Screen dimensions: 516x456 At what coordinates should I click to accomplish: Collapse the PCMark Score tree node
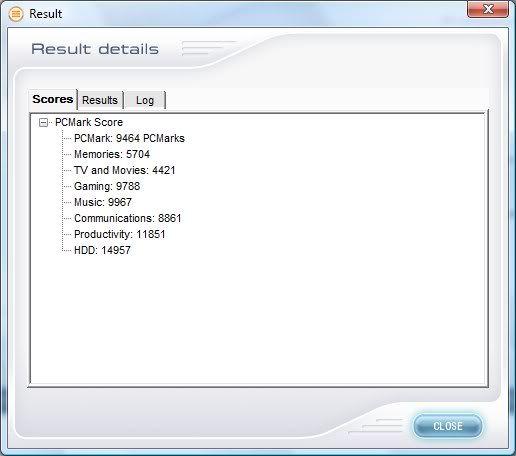[x=43, y=123]
